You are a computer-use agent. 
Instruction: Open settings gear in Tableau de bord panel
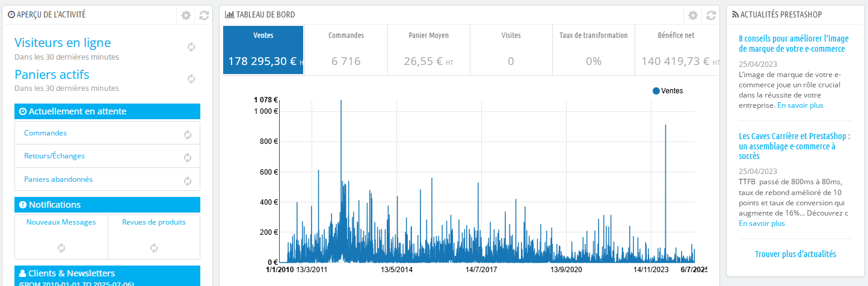coord(693,16)
